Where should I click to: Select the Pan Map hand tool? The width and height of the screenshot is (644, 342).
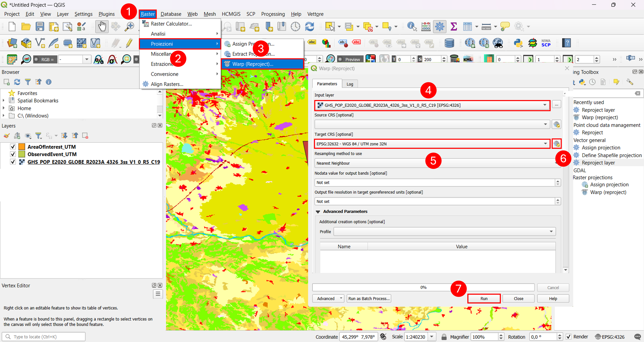click(x=102, y=27)
